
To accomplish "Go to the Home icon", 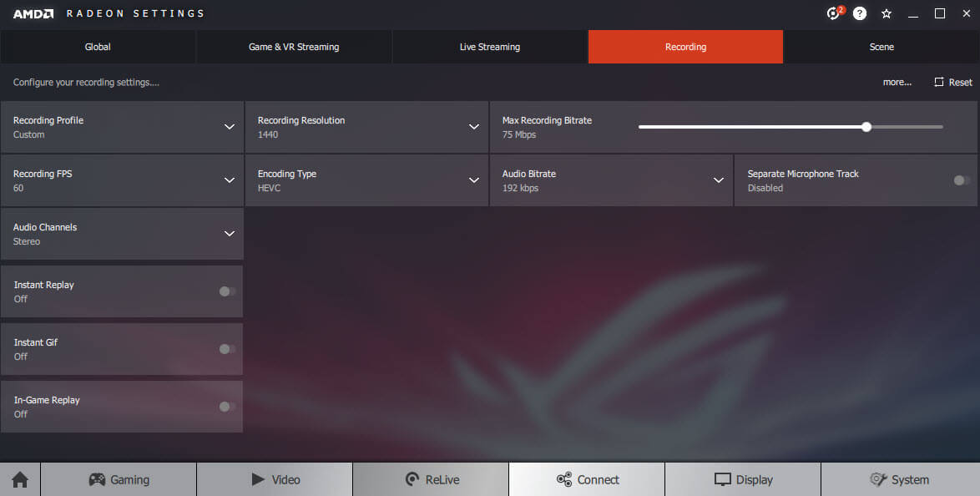I will coord(20,480).
